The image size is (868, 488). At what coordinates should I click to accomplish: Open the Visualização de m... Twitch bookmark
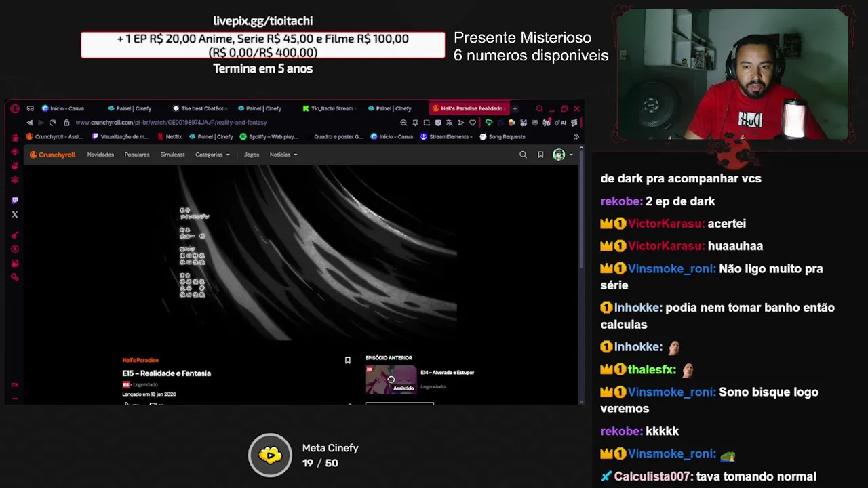120,136
